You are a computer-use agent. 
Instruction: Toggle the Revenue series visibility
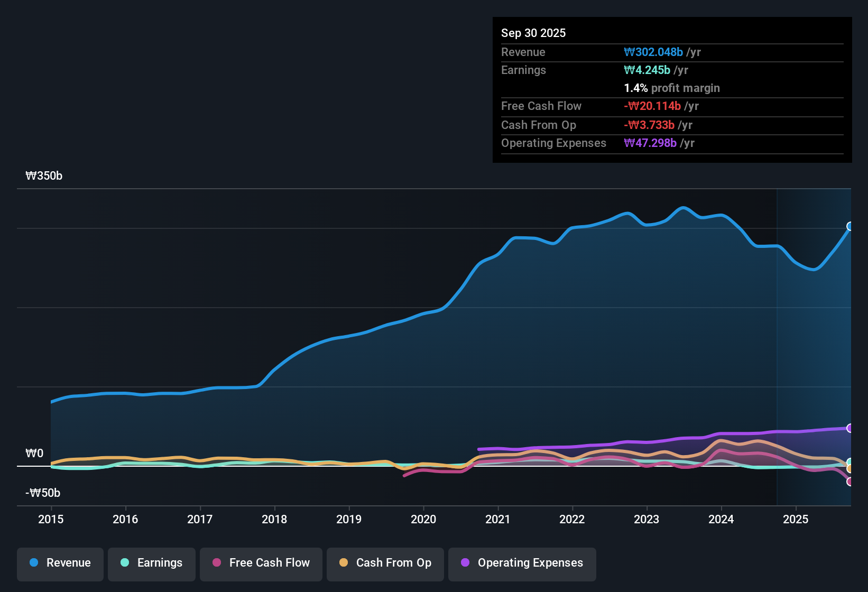(60, 563)
